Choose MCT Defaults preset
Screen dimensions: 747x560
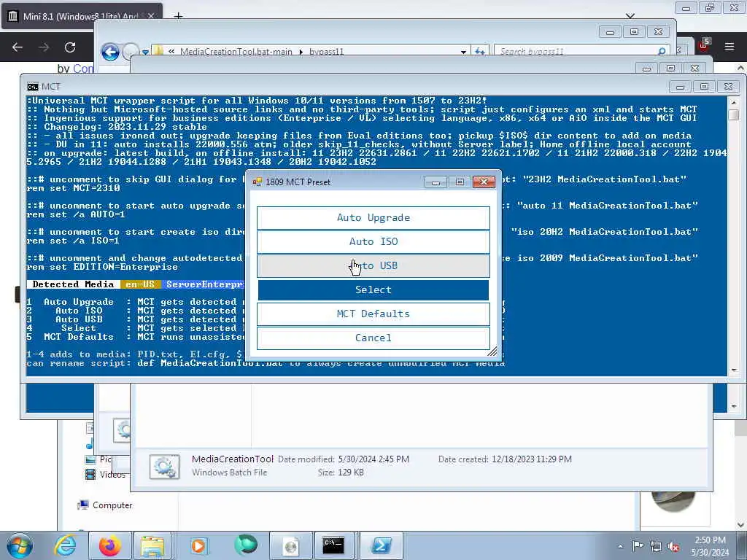click(373, 314)
